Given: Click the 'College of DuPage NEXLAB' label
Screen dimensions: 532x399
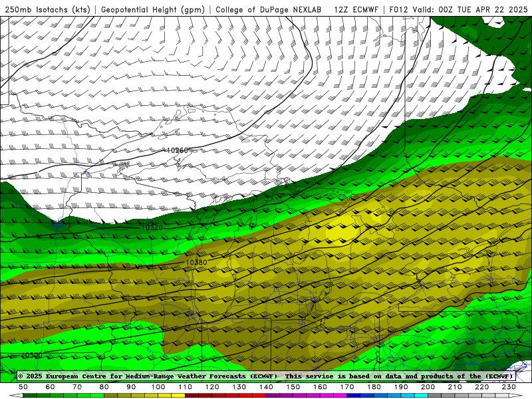Looking at the screenshot, I should click(269, 10).
